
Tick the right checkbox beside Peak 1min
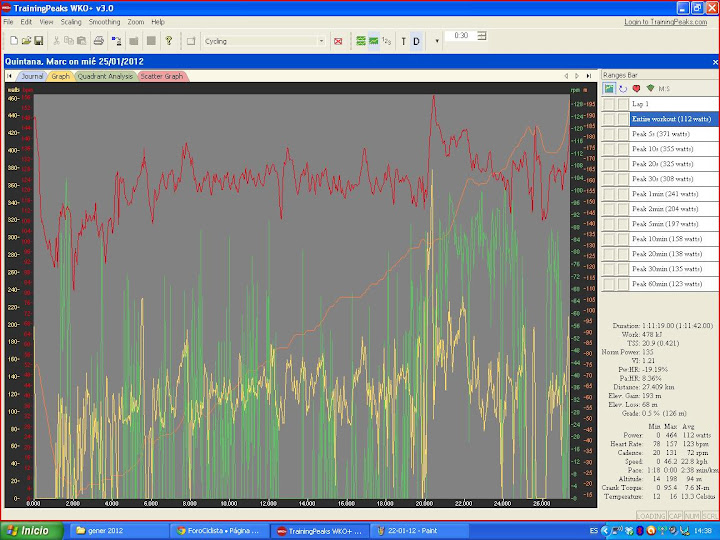623,194
